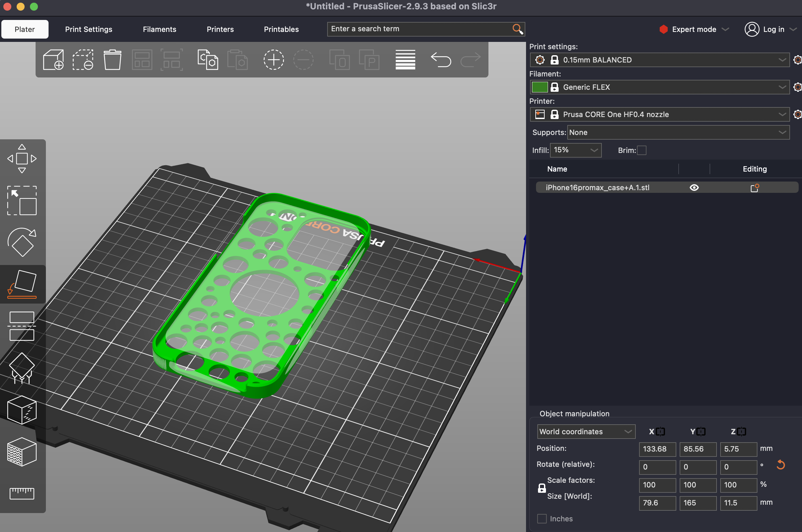Select the Move tool in left toolbar
The width and height of the screenshot is (802, 532).
(22, 159)
